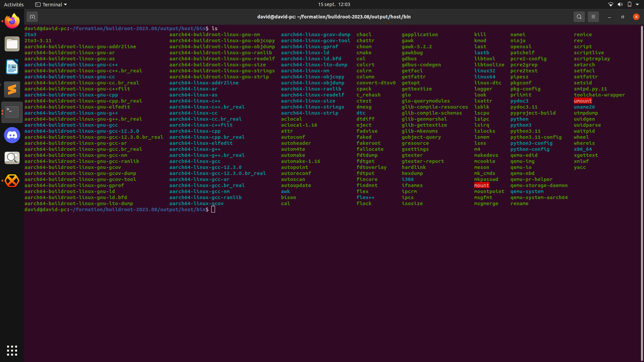This screenshot has height=362, width=644.
Task: Open a new terminal tab
Action: pos(32,17)
